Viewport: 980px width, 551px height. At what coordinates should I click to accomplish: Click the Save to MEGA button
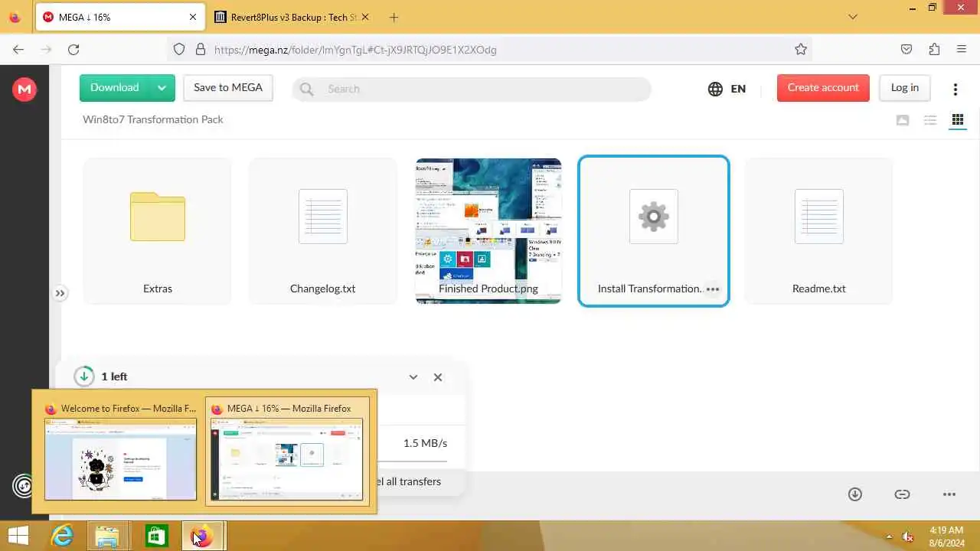click(x=228, y=88)
